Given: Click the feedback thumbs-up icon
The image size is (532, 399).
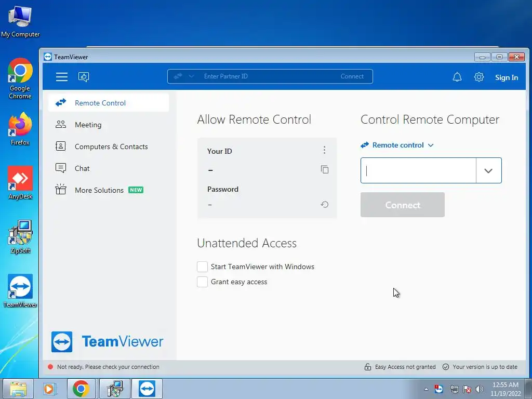Looking at the screenshot, I should coord(84,77).
